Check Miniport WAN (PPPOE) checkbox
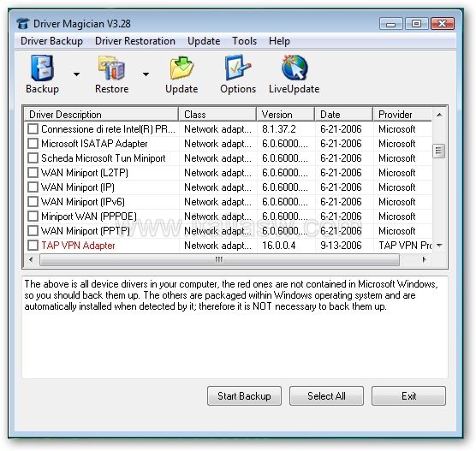The height and width of the screenshot is (451, 476). (x=33, y=217)
